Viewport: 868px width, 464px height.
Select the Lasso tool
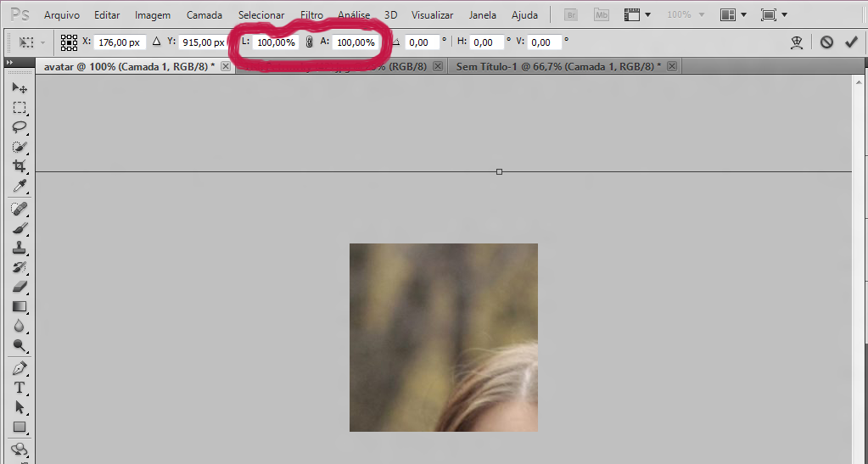pos(20,126)
